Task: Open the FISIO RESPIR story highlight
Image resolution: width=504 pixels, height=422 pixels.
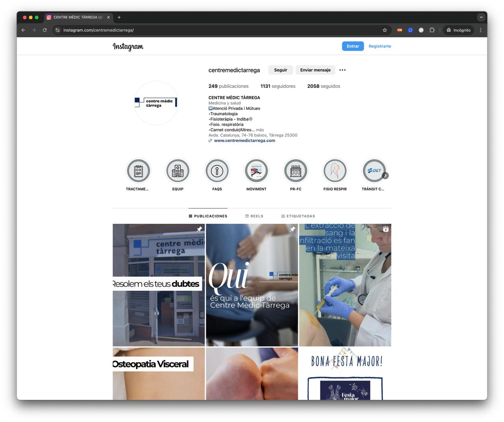Action: (335, 171)
